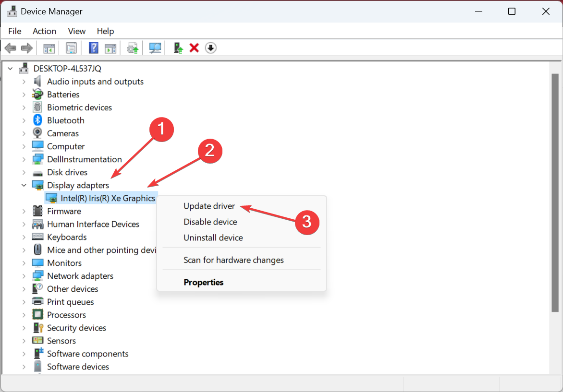Viewport: 563px width, 392px height.
Task: Click the Bluetooth category icon
Action: click(37, 120)
